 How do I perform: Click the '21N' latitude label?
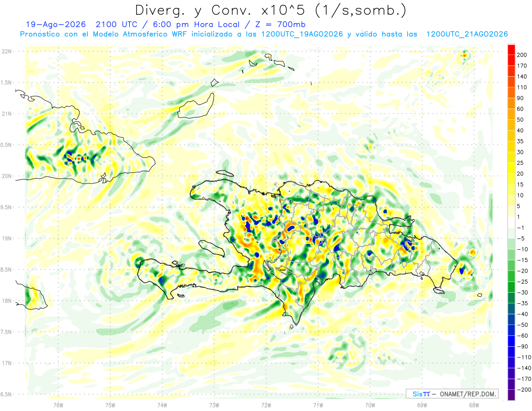click(6, 114)
